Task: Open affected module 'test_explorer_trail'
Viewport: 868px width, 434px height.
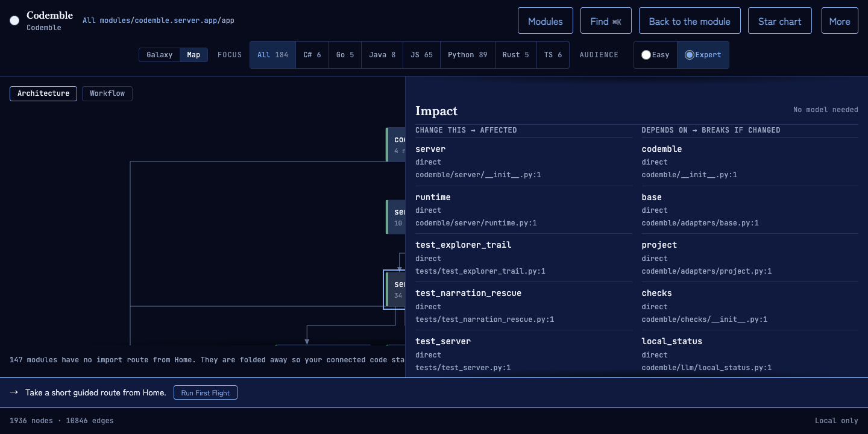Action: click(x=463, y=245)
